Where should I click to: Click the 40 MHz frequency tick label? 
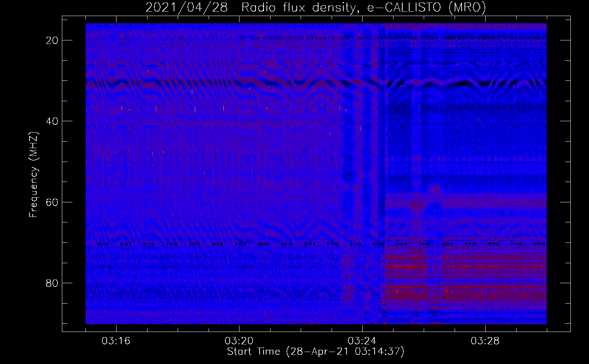point(52,121)
